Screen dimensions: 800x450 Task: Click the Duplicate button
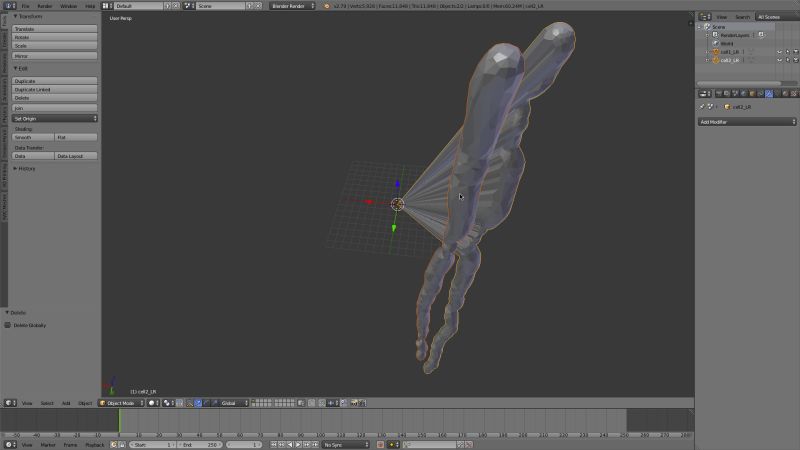pyautogui.click(x=55, y=81)
